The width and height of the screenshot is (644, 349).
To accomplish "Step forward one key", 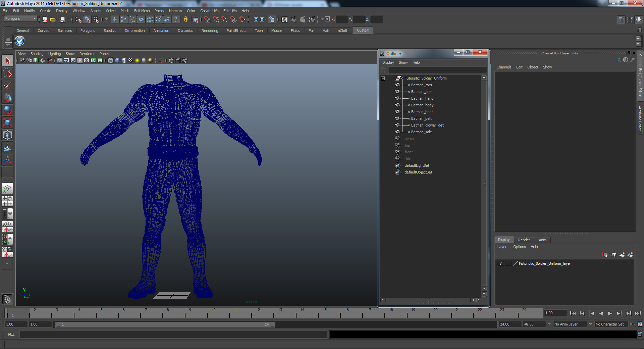I will (x=619, y=313).
